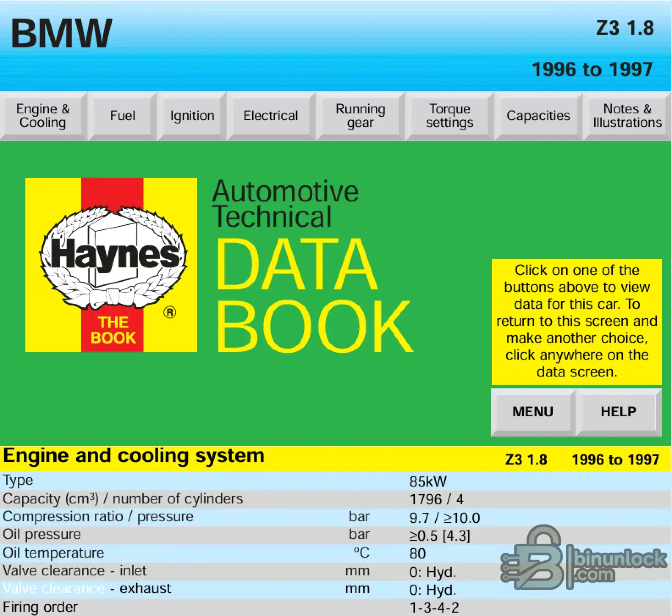Click the '85kW' type value
This screenshot has height=616, width=672.
(428, 481)
